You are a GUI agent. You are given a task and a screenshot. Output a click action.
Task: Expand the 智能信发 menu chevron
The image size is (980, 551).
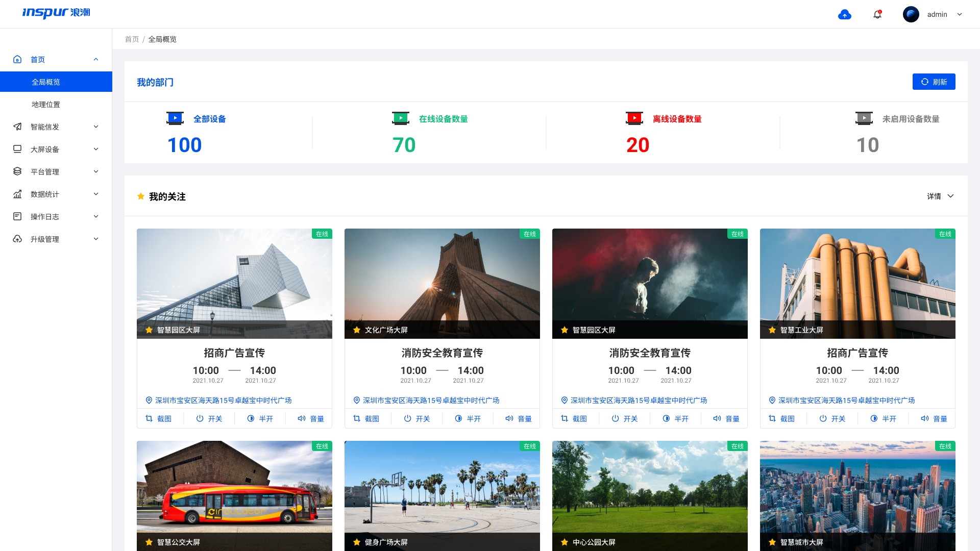coord(96,127)
